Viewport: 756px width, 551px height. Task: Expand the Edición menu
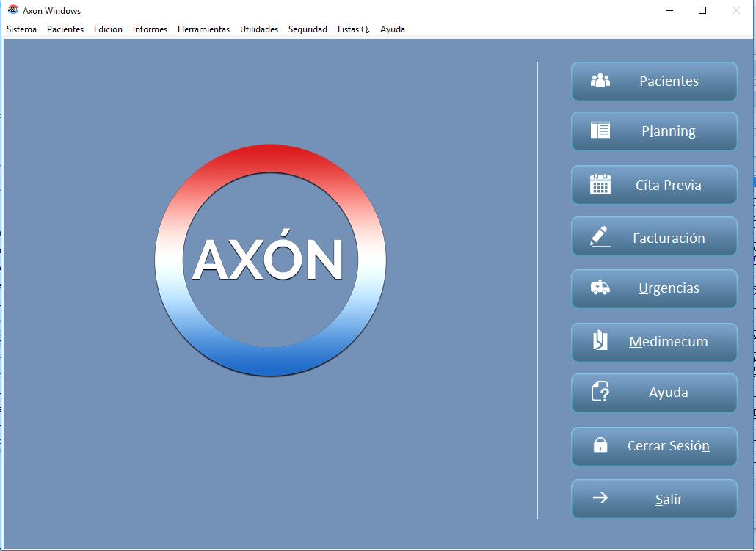[108, 29]
